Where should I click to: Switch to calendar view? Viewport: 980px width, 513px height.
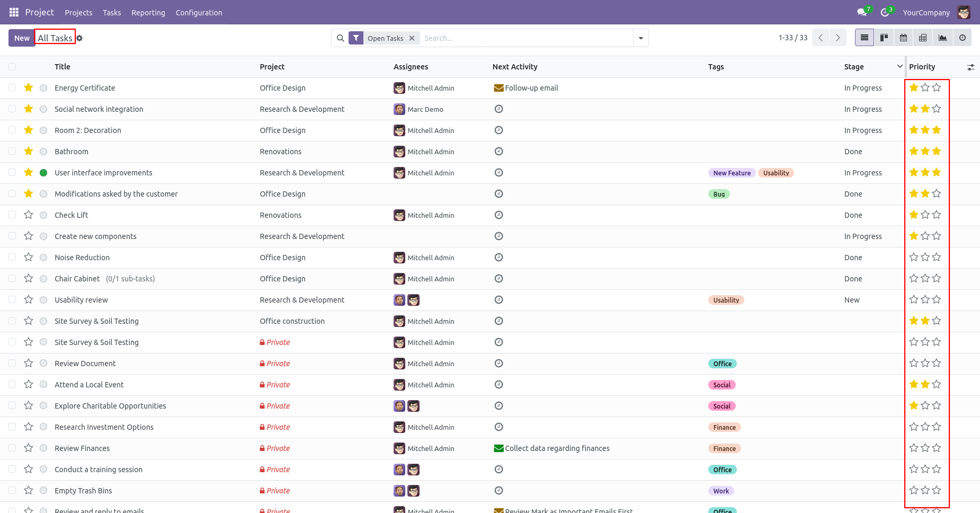click(x=904, y=38)
